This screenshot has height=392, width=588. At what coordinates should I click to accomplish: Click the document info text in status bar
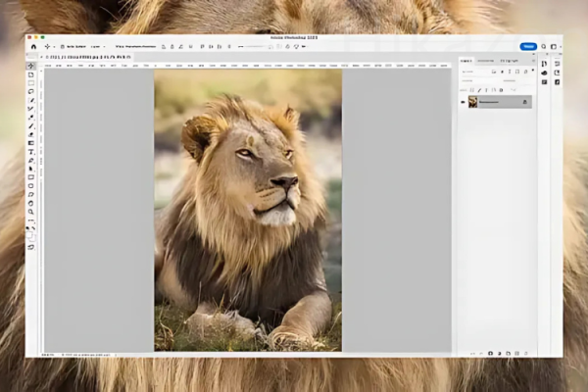[x=87, y=354]
